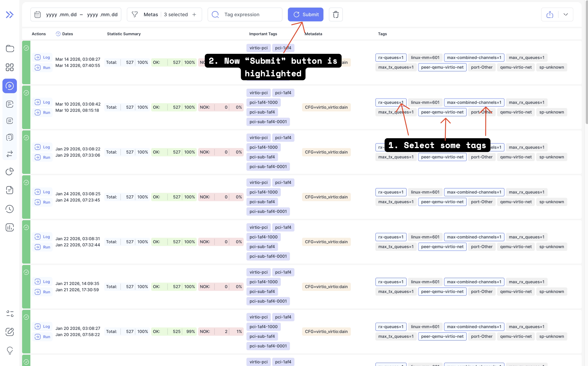
Task: Toggle peer-qemu-virtio-net tag in Jan 22 row
Action: click(x=442, y=247)
